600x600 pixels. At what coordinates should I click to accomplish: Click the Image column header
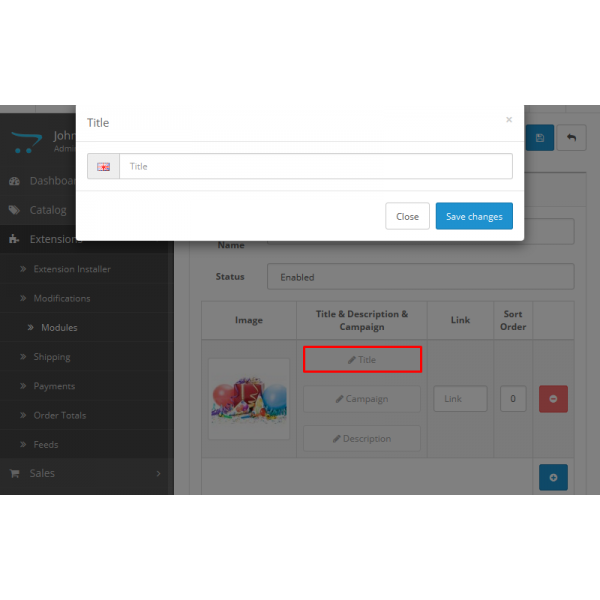tap(249, 320)
